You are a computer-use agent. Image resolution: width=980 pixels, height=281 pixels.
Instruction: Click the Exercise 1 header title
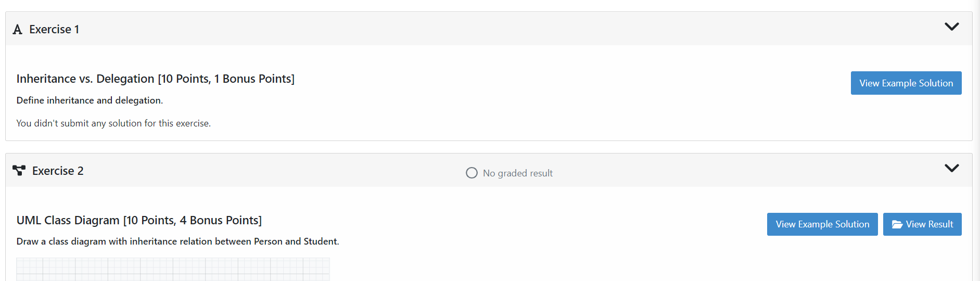(54, 30)
